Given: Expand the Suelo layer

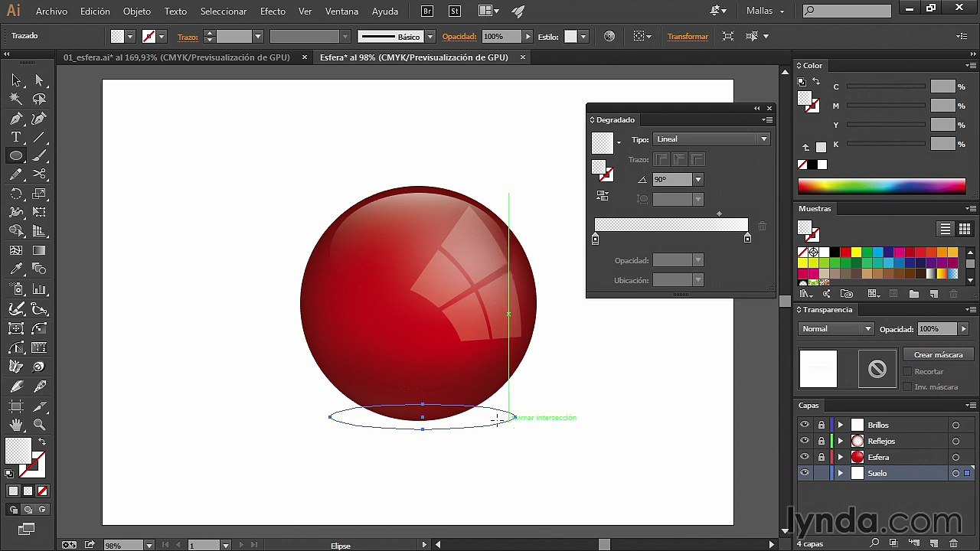Looking at the screenshot, I should [x=841, y=473].
